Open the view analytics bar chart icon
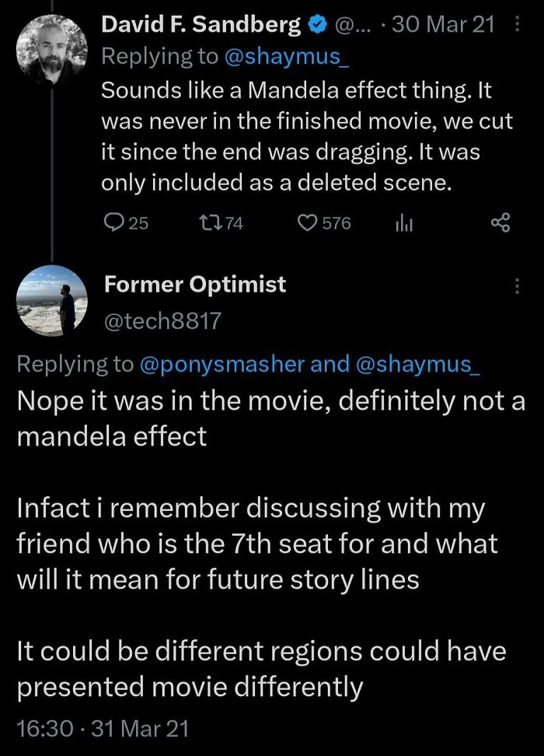Viewport: 544px width, 756px height. 404,223
